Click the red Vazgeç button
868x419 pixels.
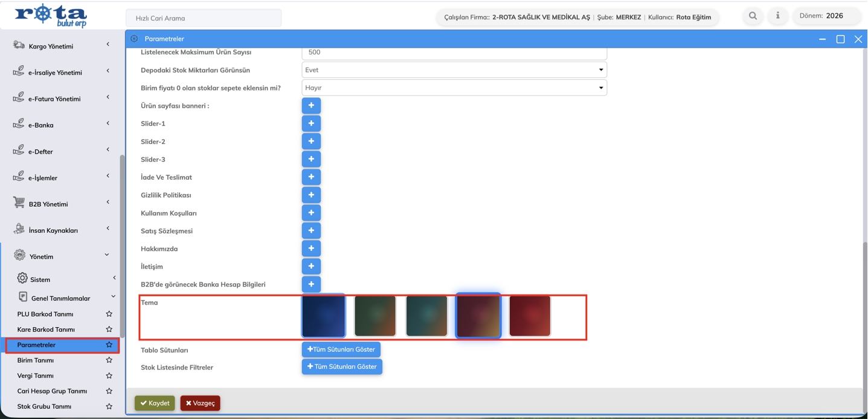click(200, 403)
